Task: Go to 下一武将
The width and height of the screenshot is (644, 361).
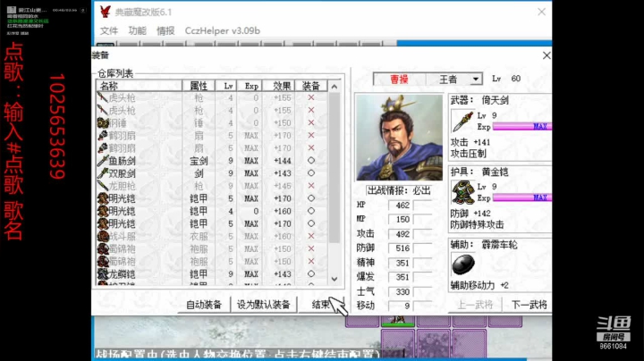Action: tap(529, 305)
